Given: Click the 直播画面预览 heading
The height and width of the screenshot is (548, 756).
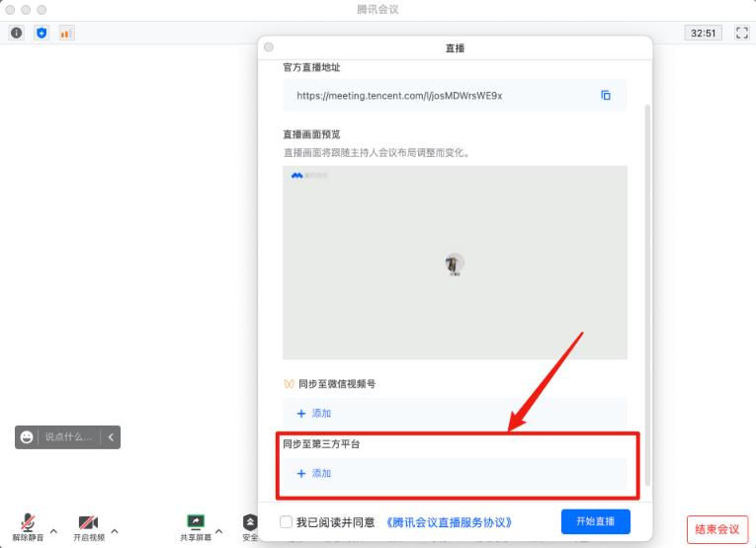Looking at the screenshot, I should (311, 134).
